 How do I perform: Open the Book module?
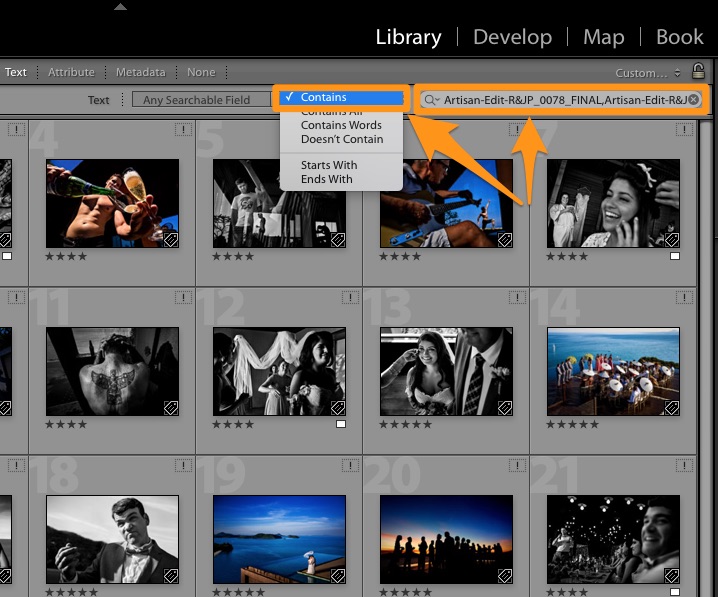(x=680, y=37)
